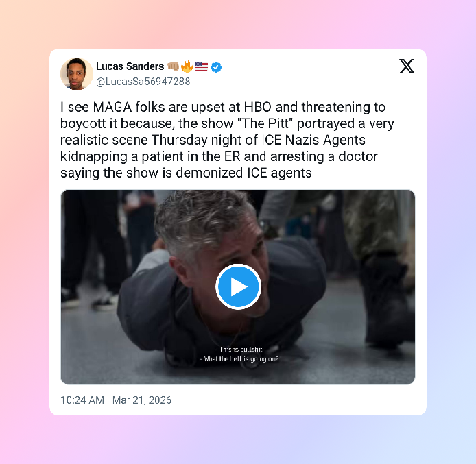The height and width of the screenshot is (464, 476).
Task: Click the blue video play button
Action: pos(238,286)
